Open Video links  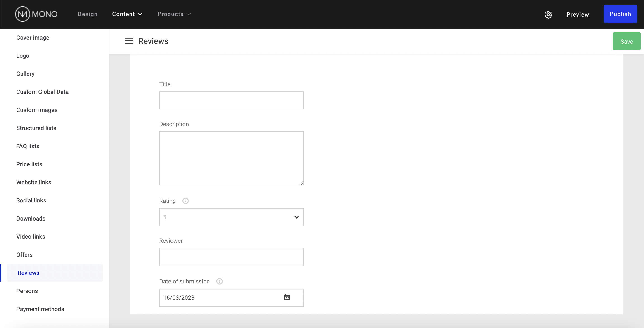point(31,237)
